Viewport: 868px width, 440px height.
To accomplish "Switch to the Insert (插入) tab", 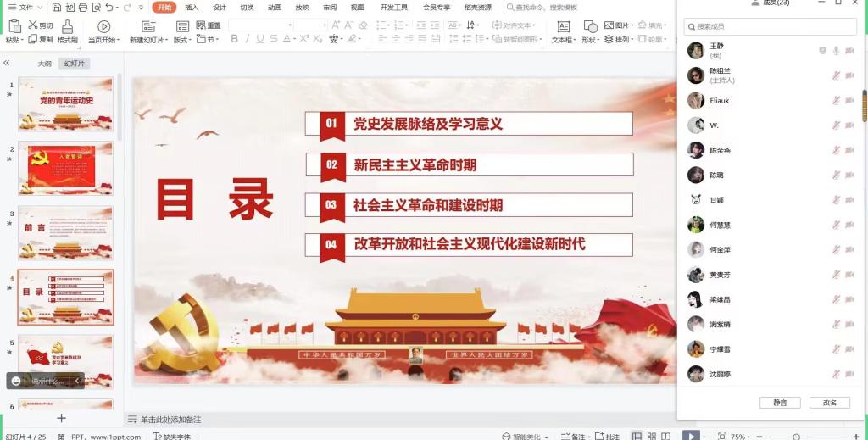I will (x=192, y=7).
